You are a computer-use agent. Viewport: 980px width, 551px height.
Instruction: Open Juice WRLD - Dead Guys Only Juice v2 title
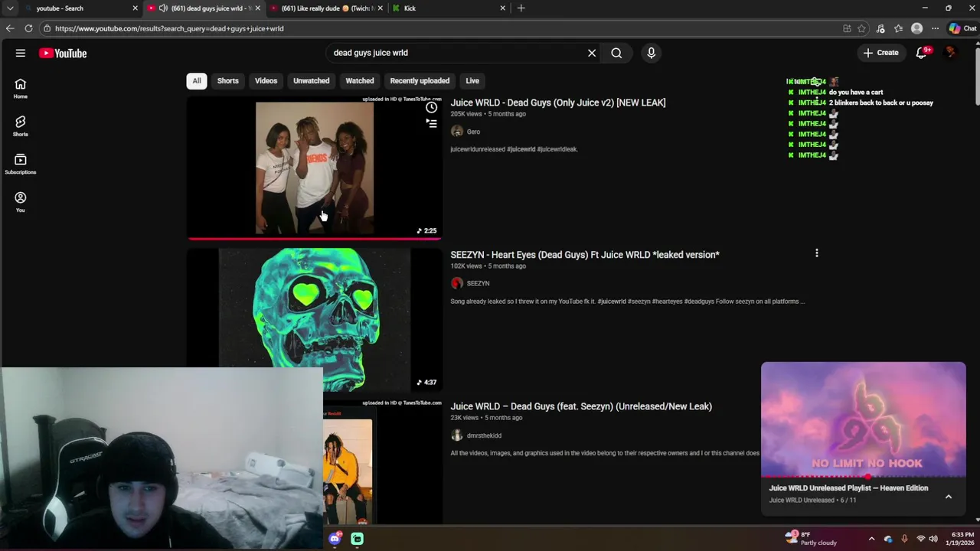point(558,103)
